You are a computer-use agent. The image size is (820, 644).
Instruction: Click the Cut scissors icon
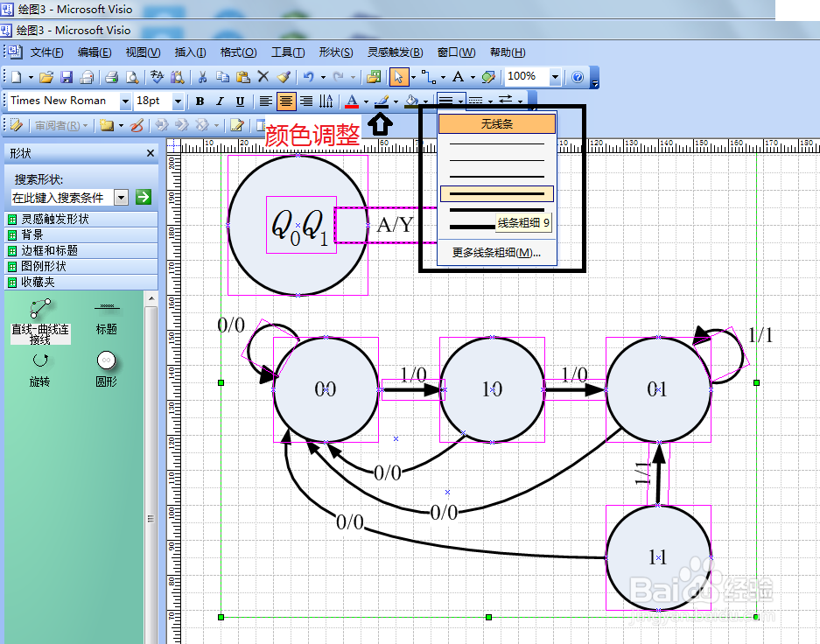coord(202,77)
